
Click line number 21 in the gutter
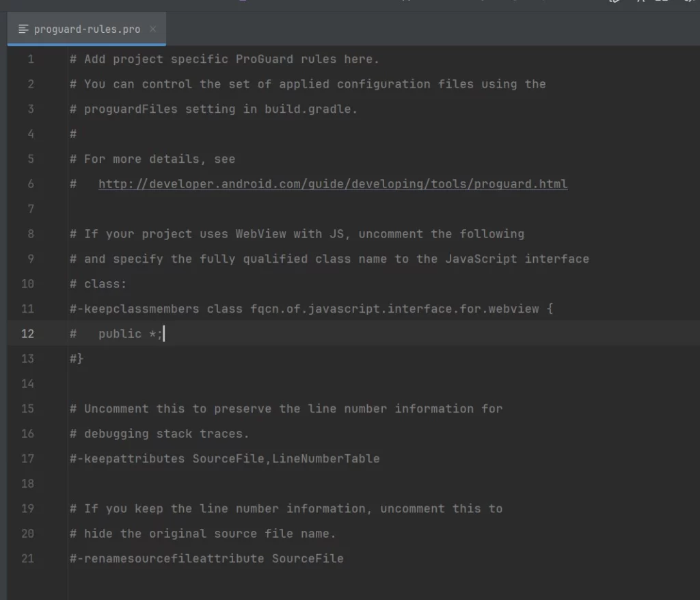click(x=27, y=558)
